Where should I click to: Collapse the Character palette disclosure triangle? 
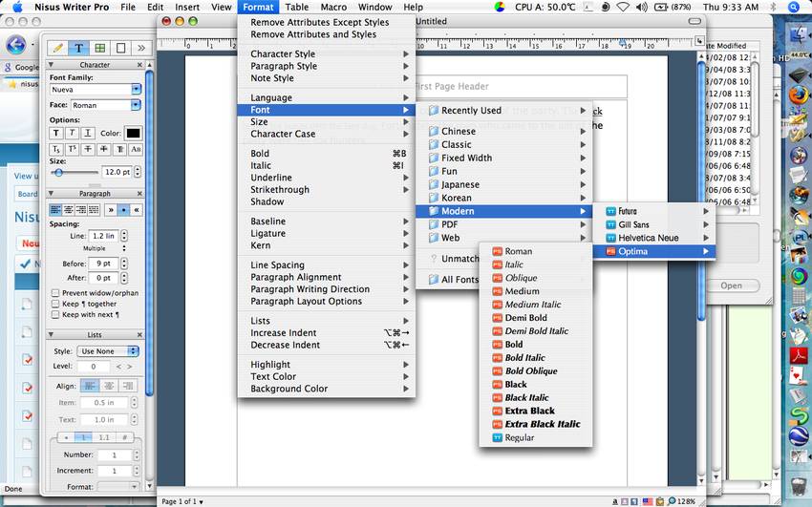coord(51,65)
